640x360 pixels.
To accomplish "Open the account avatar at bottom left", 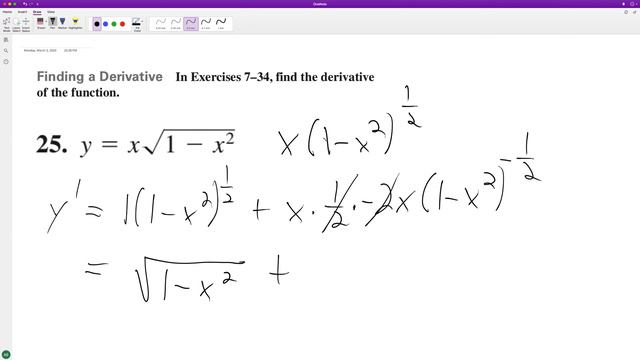I will (x=6, y=354).
